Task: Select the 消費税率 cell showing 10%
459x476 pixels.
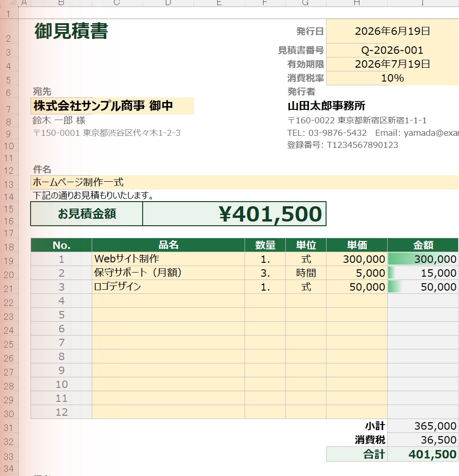Action: [x=392, y=78]
